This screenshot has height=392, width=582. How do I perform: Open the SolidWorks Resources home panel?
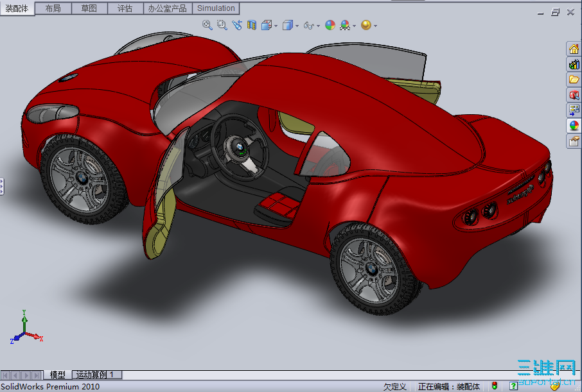(574, 49)
